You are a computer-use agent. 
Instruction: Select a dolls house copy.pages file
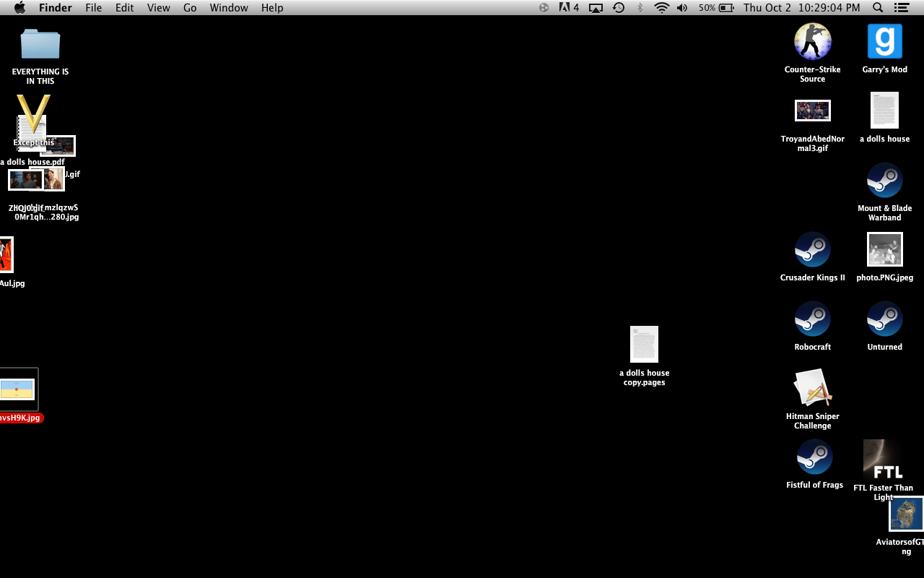click(644, 344)
